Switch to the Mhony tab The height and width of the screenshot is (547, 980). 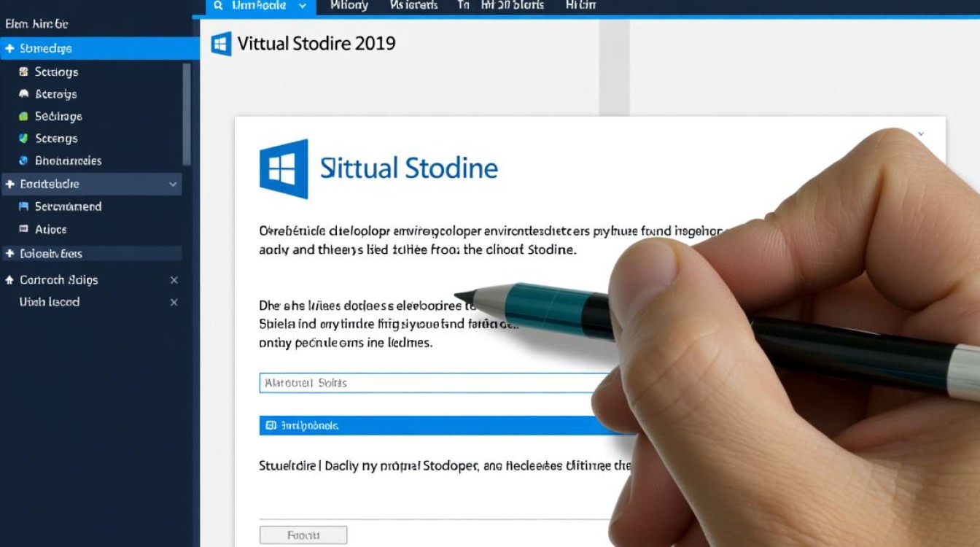349,6
